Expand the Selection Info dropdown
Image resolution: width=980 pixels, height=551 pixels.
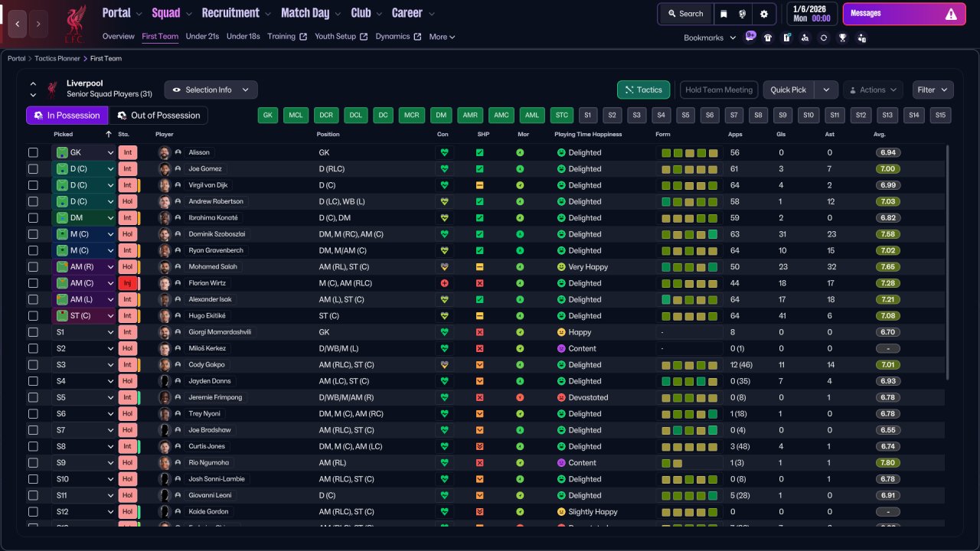(x=211, y=90)
